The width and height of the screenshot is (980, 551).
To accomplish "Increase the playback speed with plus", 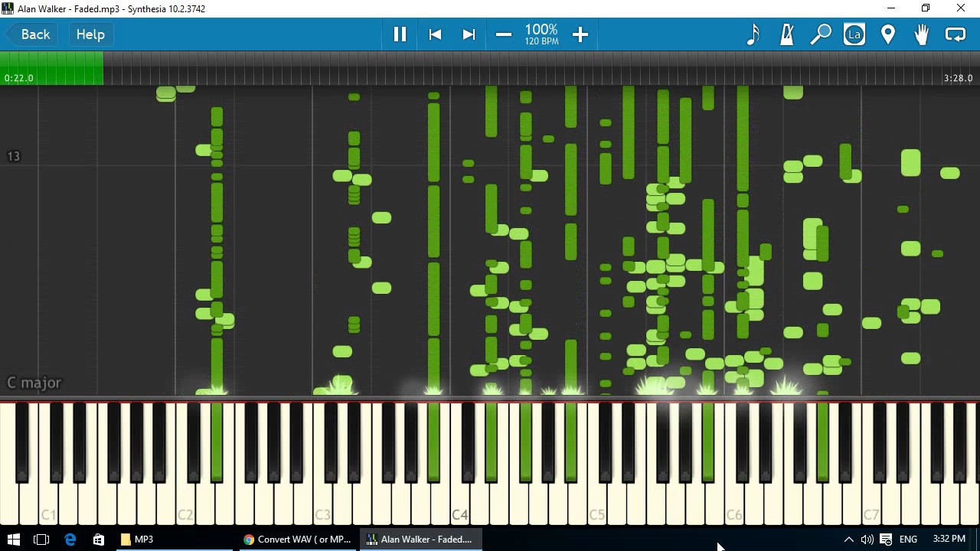I will point(580,34).
